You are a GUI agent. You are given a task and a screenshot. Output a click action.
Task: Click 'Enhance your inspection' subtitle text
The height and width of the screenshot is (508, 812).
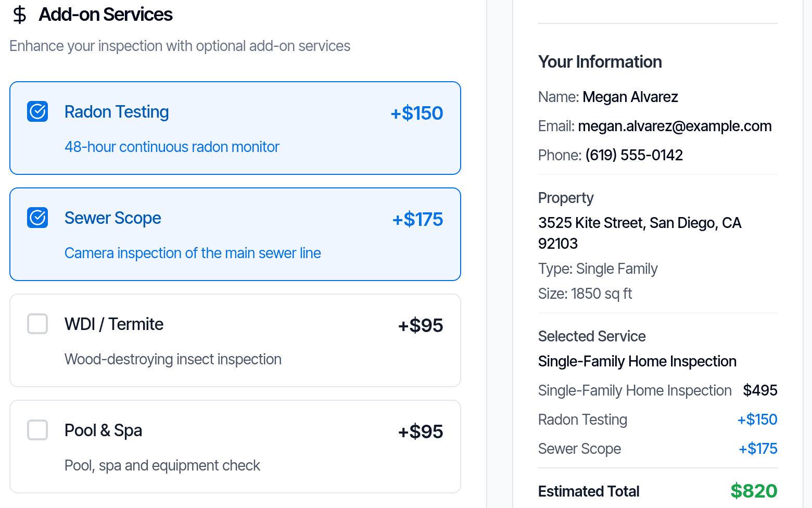[x=180, y=46]
